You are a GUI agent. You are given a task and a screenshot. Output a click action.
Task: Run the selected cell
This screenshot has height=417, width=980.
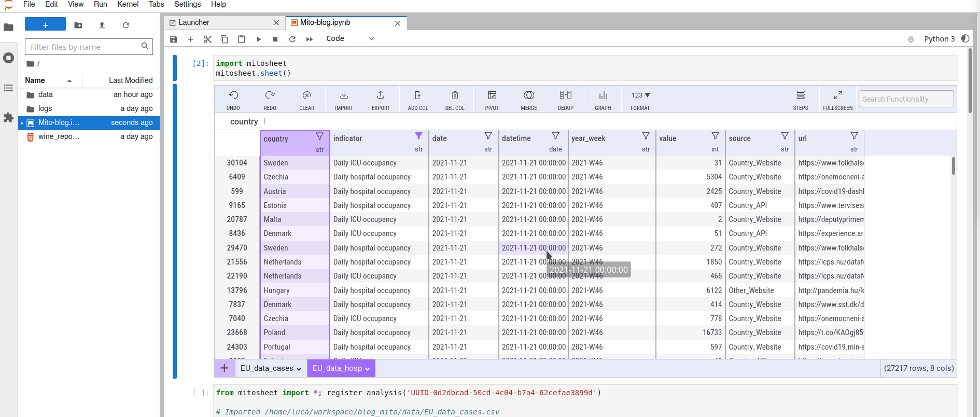click(x=259, y=39)
